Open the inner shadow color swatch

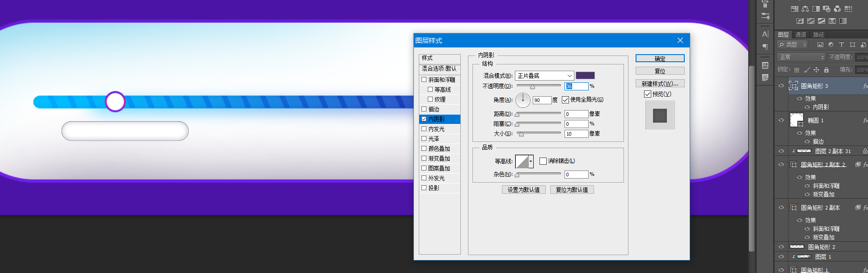click(585, 76)
